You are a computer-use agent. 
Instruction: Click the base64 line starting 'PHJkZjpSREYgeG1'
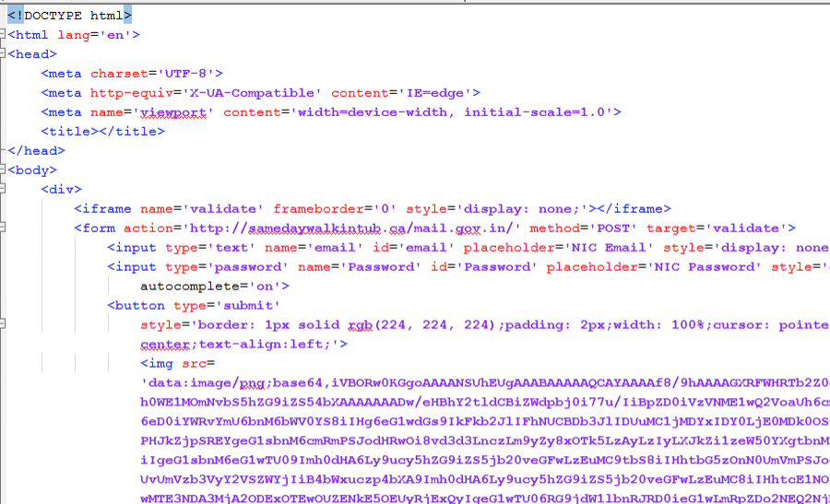coord(484,440)
